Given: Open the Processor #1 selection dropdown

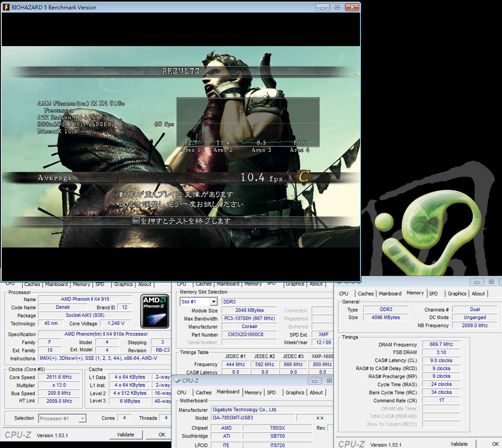Looking at the screenshot, I should click(x=82, y=418).
